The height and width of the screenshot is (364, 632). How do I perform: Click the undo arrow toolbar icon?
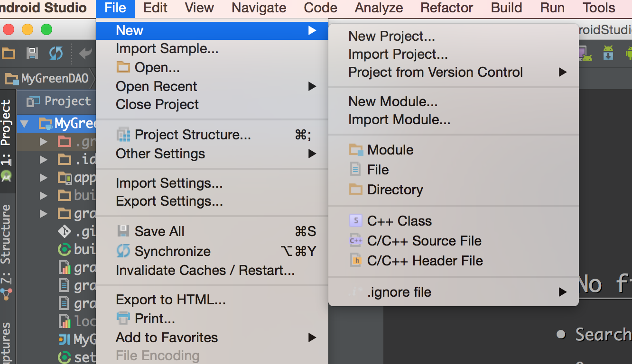[x=85, y=53]
